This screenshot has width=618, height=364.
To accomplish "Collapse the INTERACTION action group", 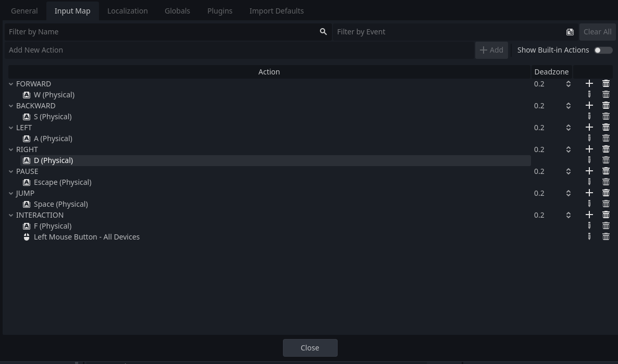I will pos(11,215).
